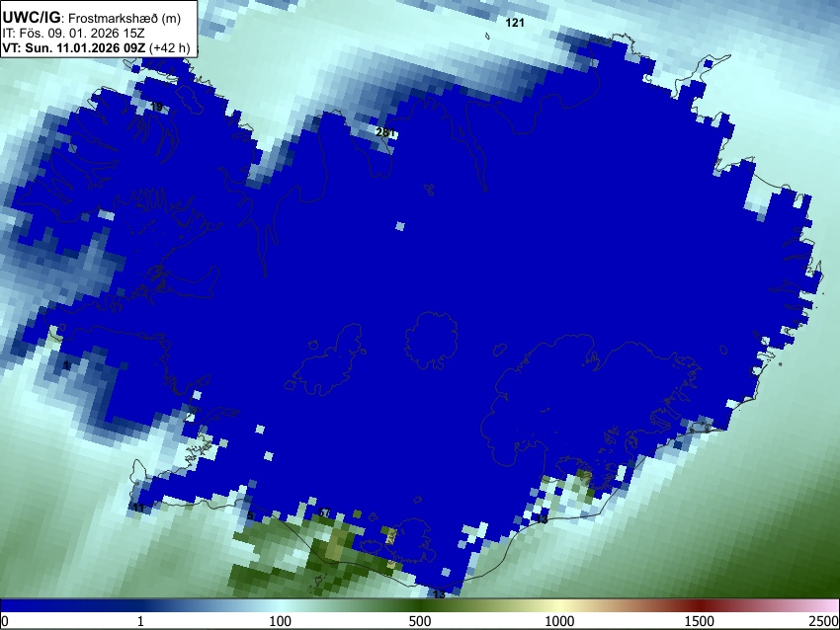
Task: Click the '5' value beside the 67 label
Action: point(250,516)
